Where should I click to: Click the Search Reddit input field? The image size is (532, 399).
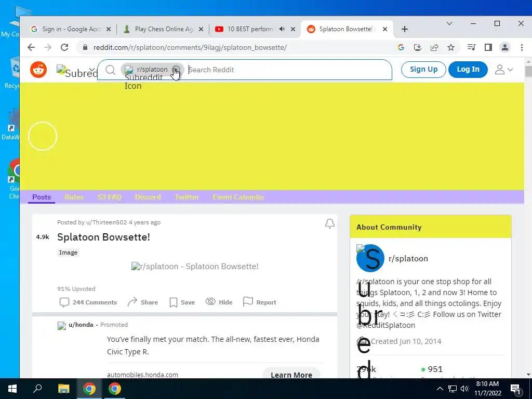[288, 70]
